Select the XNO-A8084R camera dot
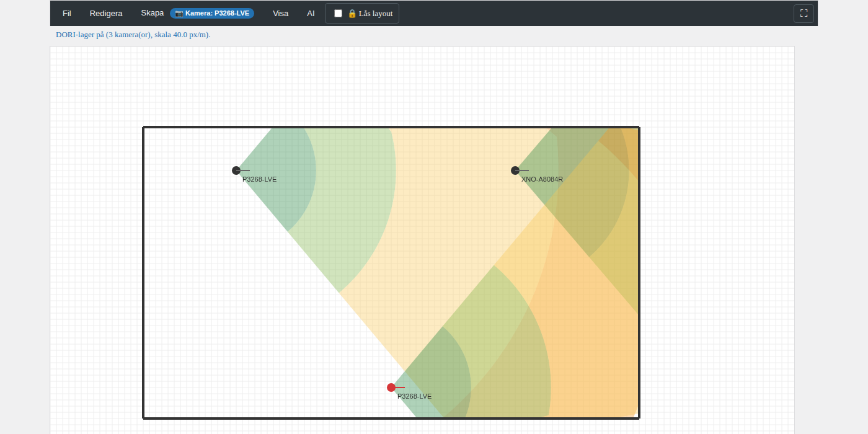The image size is (868, 434). click(515, 170)
